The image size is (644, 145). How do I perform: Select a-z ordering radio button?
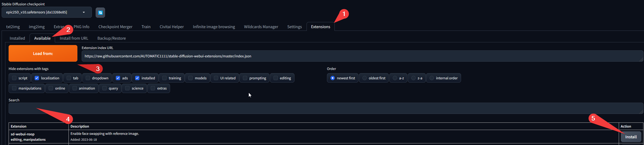click(395, 78)
